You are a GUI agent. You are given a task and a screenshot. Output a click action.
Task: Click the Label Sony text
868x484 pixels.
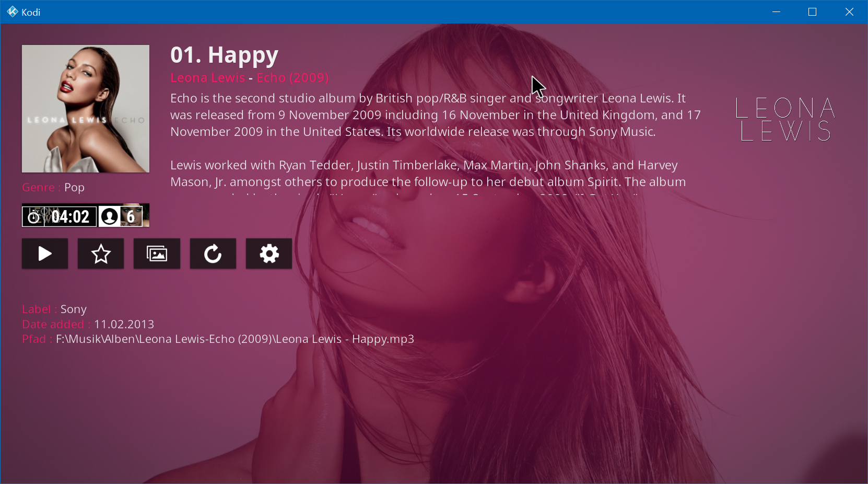pos(54,309)
